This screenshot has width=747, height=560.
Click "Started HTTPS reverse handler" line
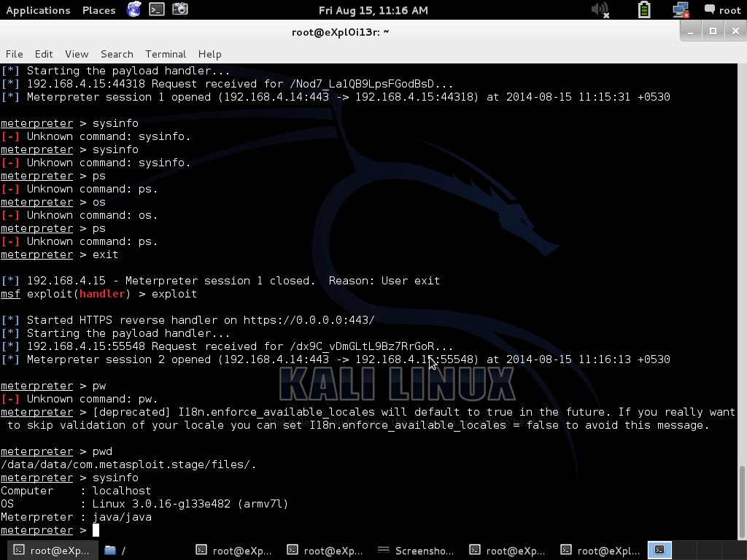pos(187,320)
